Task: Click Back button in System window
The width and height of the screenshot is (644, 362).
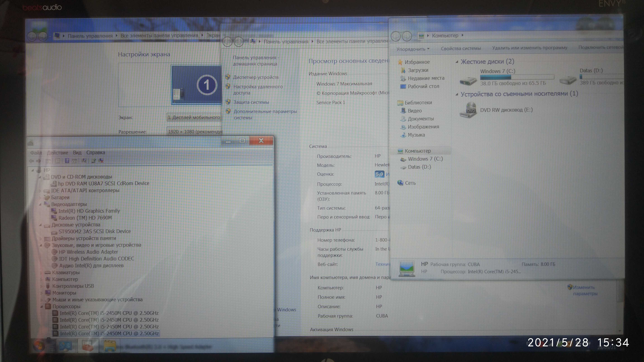Action: (227, 42)
